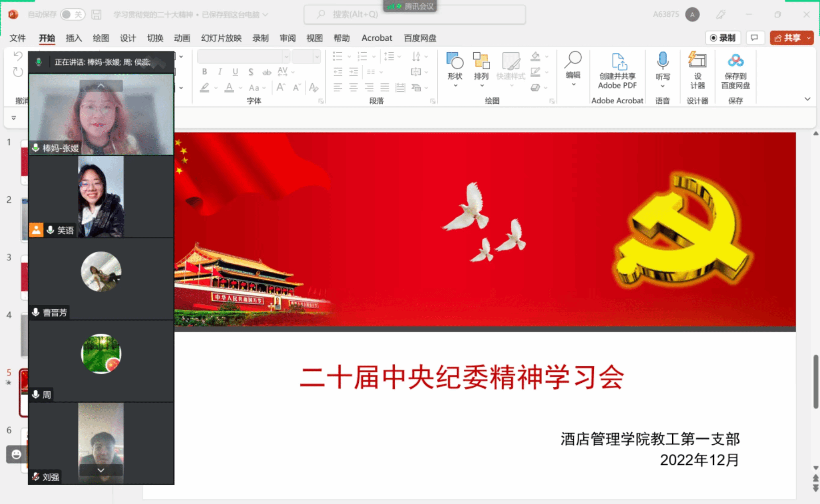Click Save to Baidu Netdisk icon
Screen dimensions: 820x504
tap(736, 61)
